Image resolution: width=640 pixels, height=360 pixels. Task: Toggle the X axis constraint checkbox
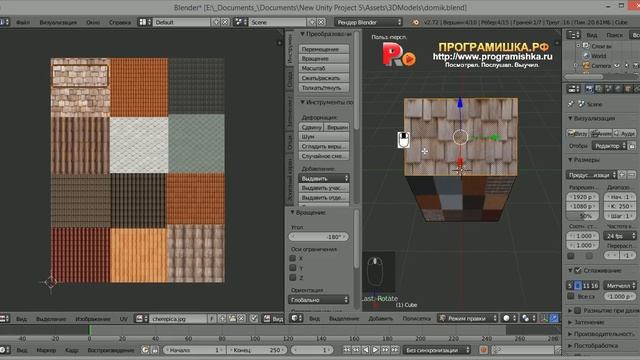click(x=293, y=258)
